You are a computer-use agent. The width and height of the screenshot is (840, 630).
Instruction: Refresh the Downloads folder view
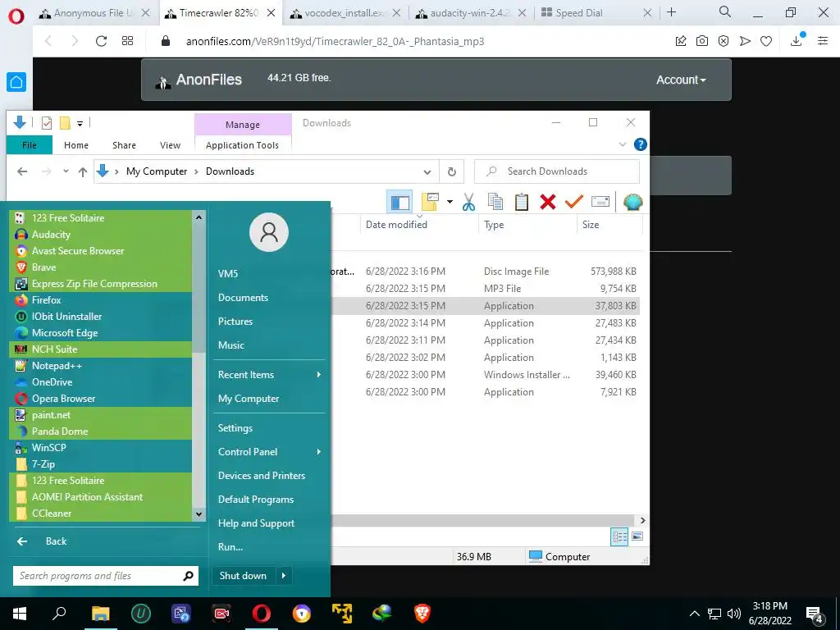(x=452, y=172)
